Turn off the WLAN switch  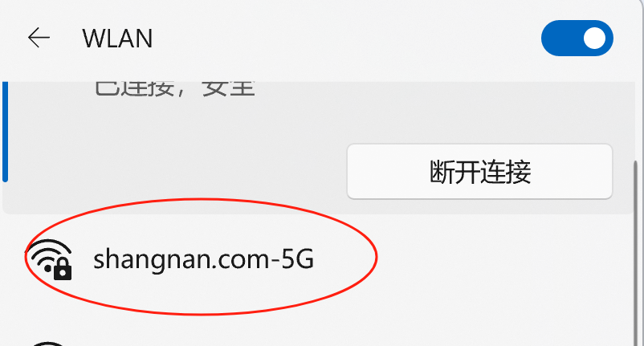pos(577,38)
